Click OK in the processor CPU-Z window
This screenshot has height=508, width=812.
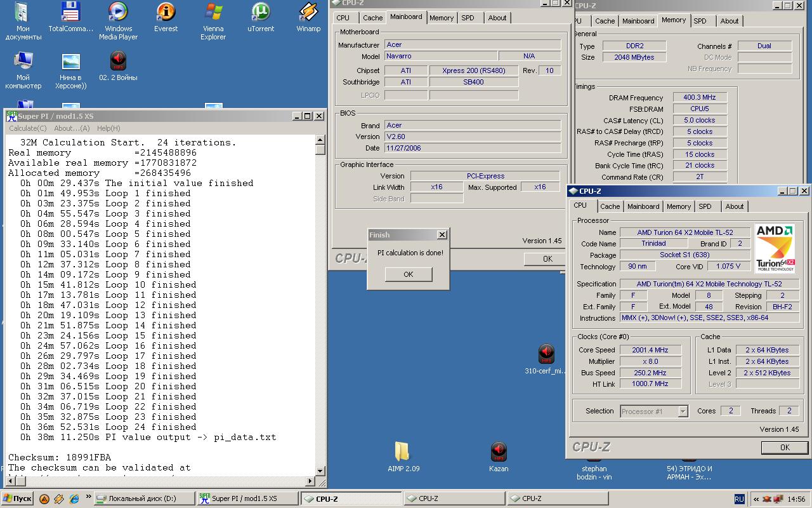click(785, 447)
